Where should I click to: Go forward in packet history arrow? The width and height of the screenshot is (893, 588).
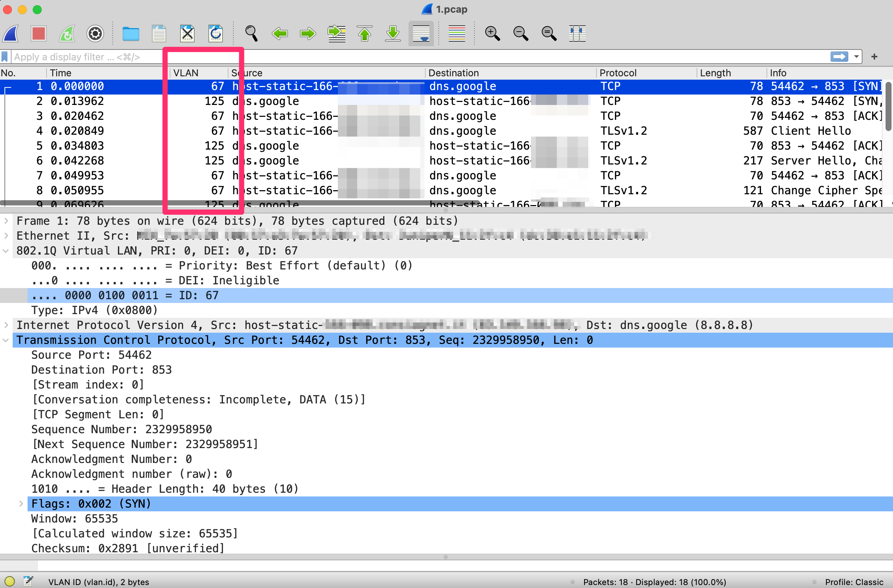308,34
